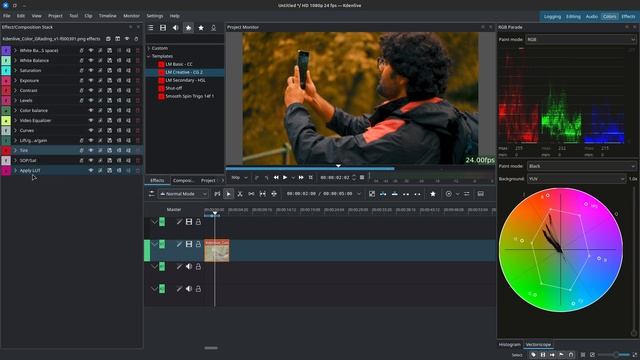
Task: Open RGB Parade paint mode dropdown
Action: tap(580, 40)
